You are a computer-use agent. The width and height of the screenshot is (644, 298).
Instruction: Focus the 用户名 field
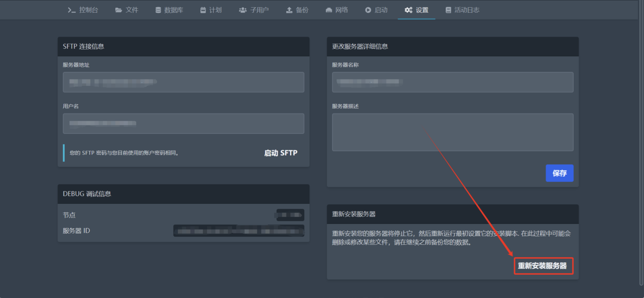coord(183,123)
